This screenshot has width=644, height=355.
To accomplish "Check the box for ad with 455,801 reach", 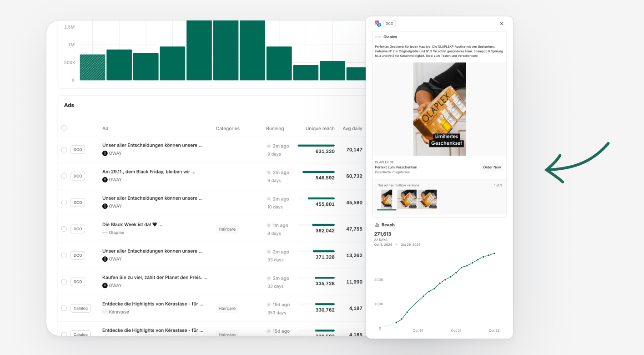I will [64, 202].
